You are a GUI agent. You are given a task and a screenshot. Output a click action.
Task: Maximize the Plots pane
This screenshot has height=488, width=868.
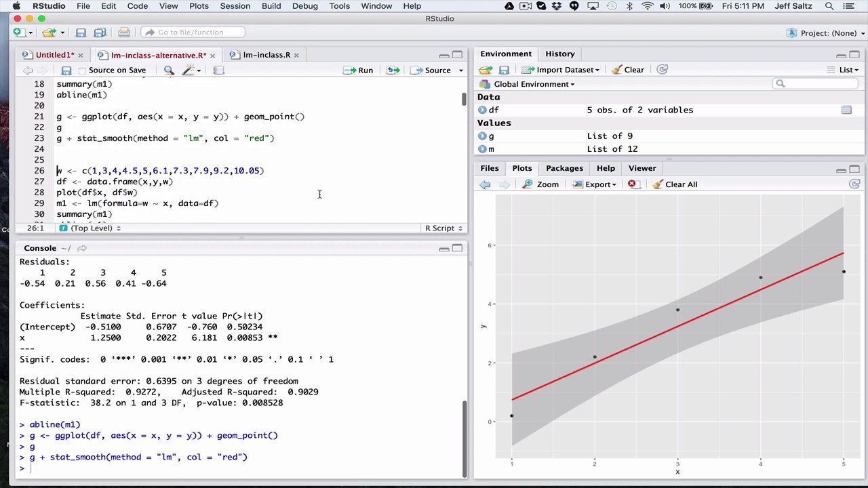point(854,169)
